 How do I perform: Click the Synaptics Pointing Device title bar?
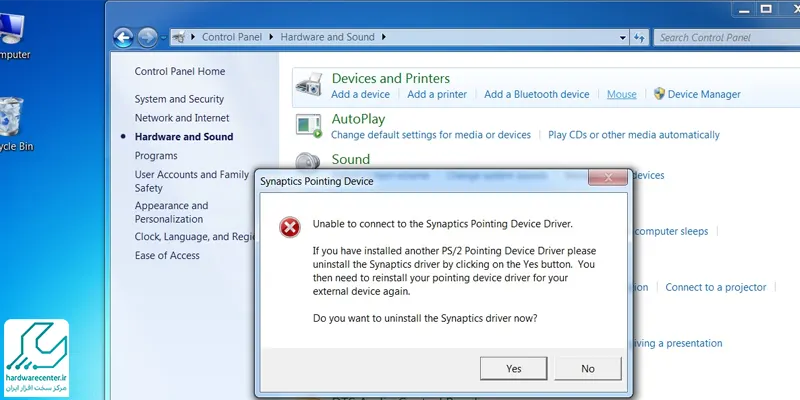tap(422, 181)
